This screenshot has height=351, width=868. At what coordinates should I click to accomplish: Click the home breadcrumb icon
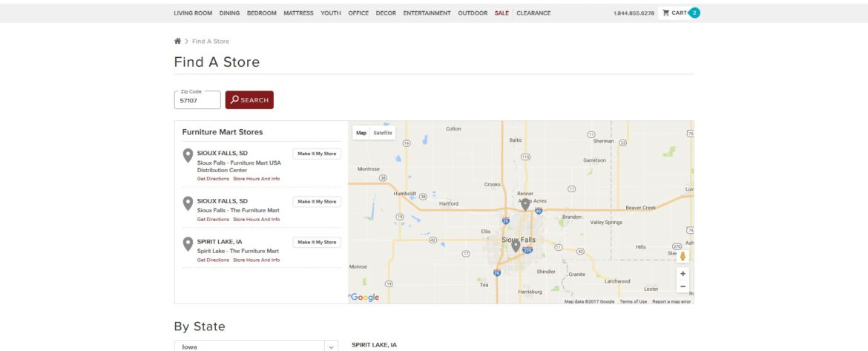pos(177,41)
